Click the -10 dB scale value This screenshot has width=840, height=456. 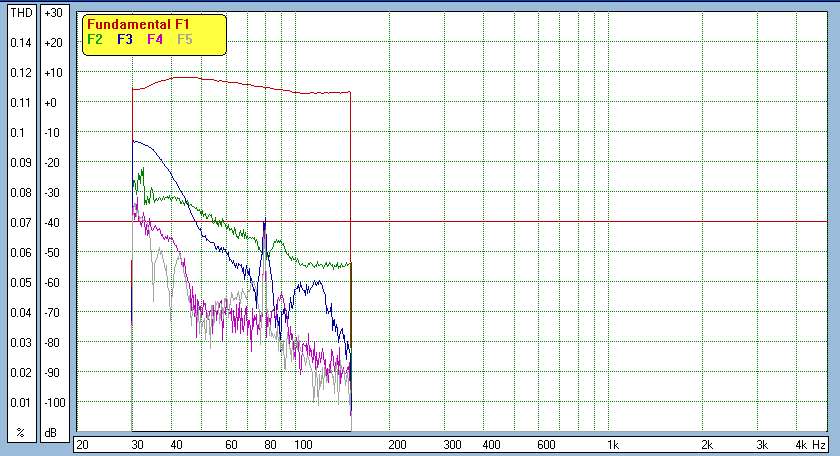click(52, 133)
